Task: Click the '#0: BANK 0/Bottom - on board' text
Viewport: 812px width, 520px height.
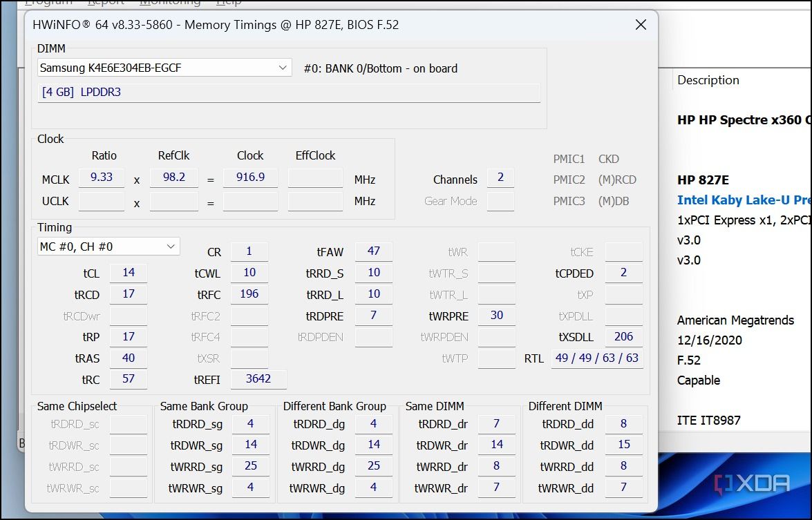Action: click(x=381, y=69)
